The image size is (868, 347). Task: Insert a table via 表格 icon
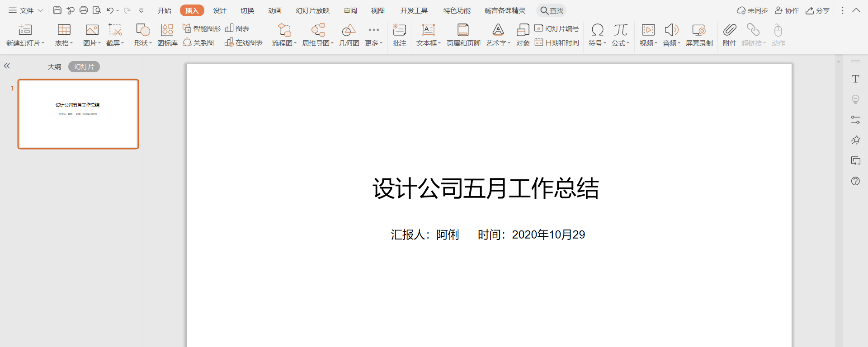click(x=64, y=35)
